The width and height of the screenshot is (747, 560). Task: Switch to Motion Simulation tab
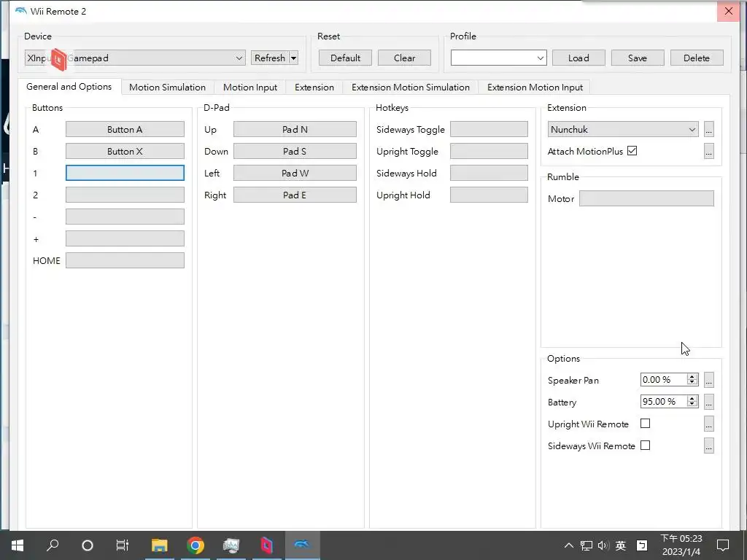167,87
